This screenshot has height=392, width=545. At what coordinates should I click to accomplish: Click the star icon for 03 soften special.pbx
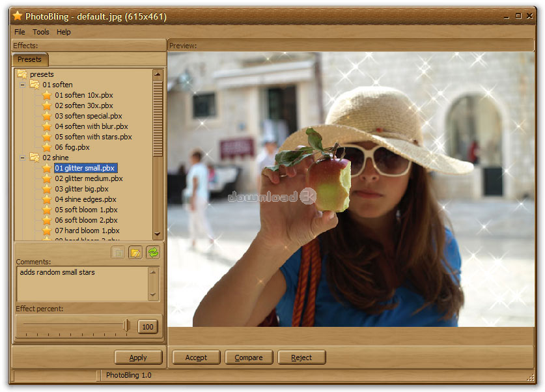(47, 116)
